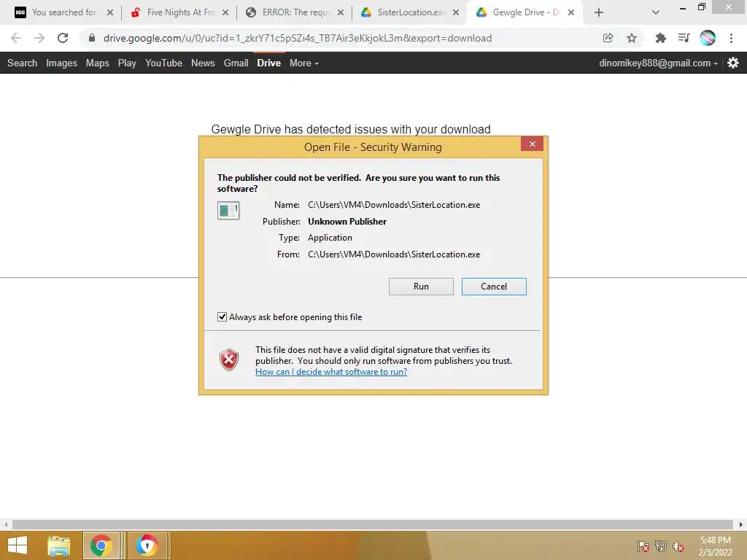The width and height of the screenshot is (747, 560).
Task: Uncheck Always ask before opening this file
Action: pos(222,316)
